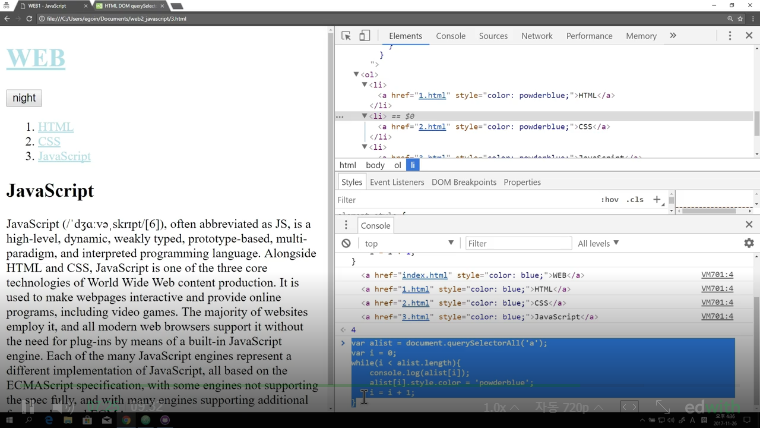The height and width of the screenshot is (428, 760).
Task: Click index.html link in console output
Action: click(x=425, y=275)
